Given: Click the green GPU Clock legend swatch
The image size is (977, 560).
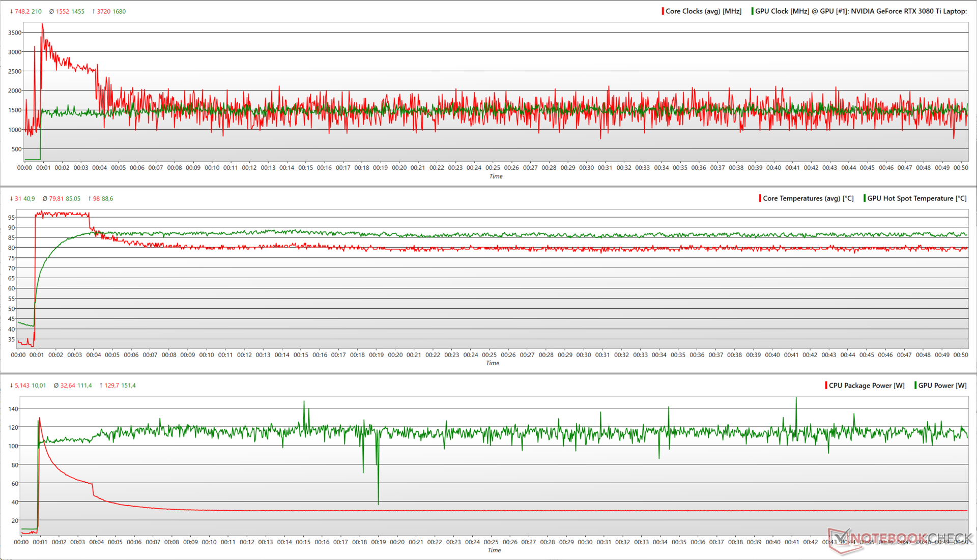Looking at the screenshot, I should pyautogui.click(x=752, y=11).
